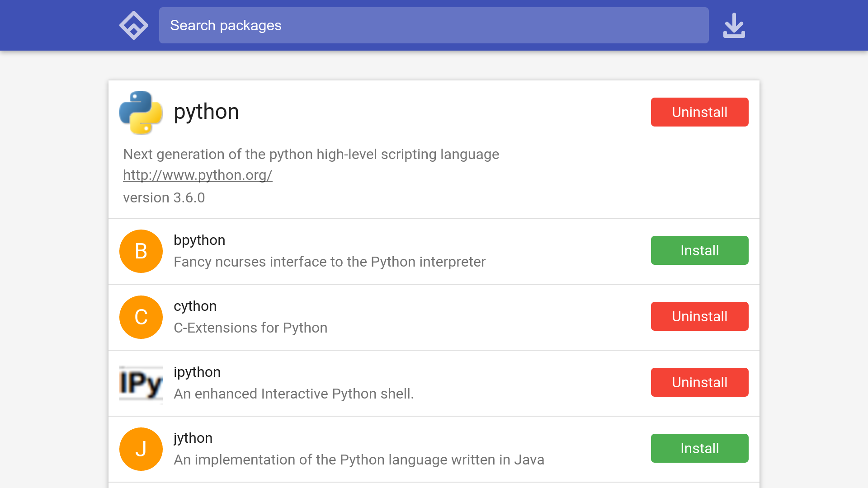Uninstall the ipython package
The image size is (868, 488).
click(700, 382)
